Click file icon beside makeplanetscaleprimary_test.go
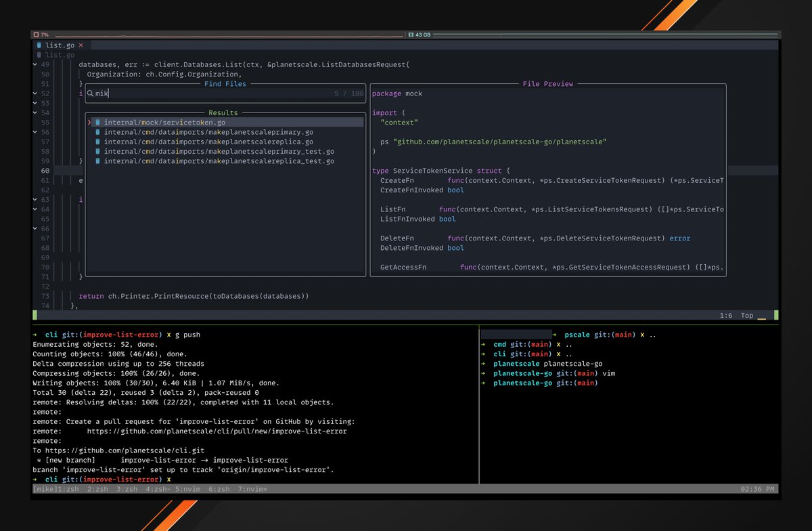The width and height of the screenshot is (812, 531). click(x=98, y=152)
